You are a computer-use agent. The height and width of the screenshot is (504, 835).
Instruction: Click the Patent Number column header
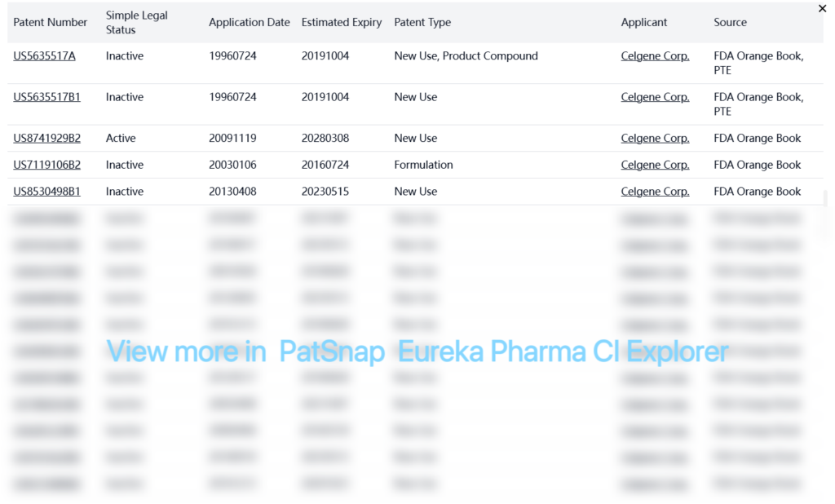51,23
